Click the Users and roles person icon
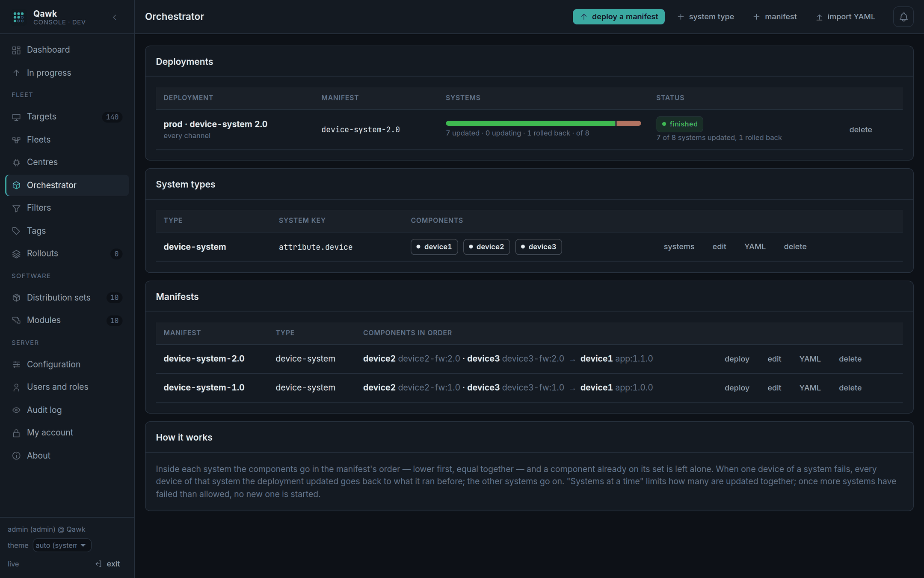 tap(16, 387)
